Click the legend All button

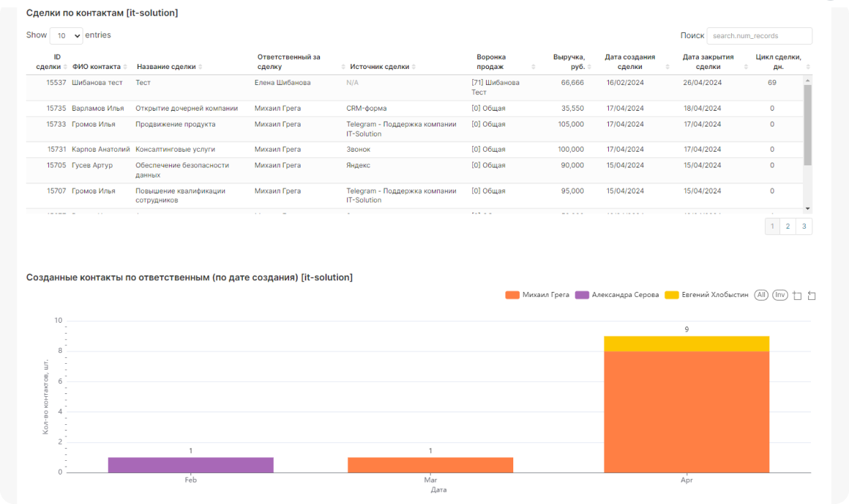[x=761, y=295]
